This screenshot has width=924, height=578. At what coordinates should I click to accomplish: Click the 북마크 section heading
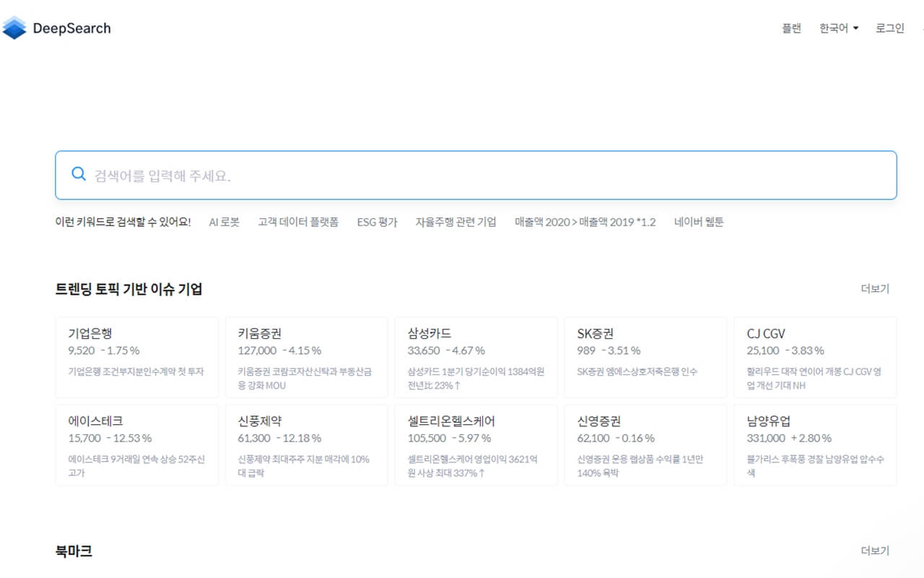[x=74, y=551]
